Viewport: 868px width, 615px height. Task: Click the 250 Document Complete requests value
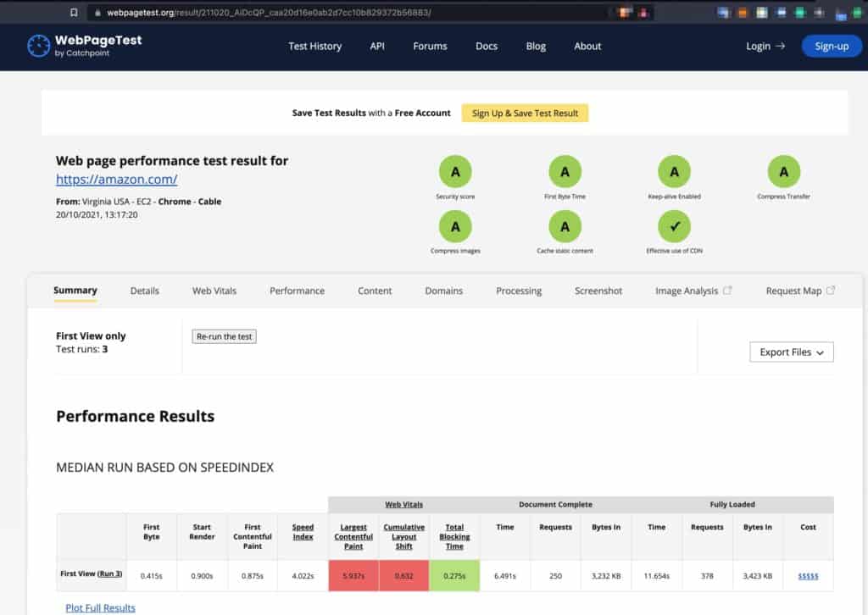point(556,576)
